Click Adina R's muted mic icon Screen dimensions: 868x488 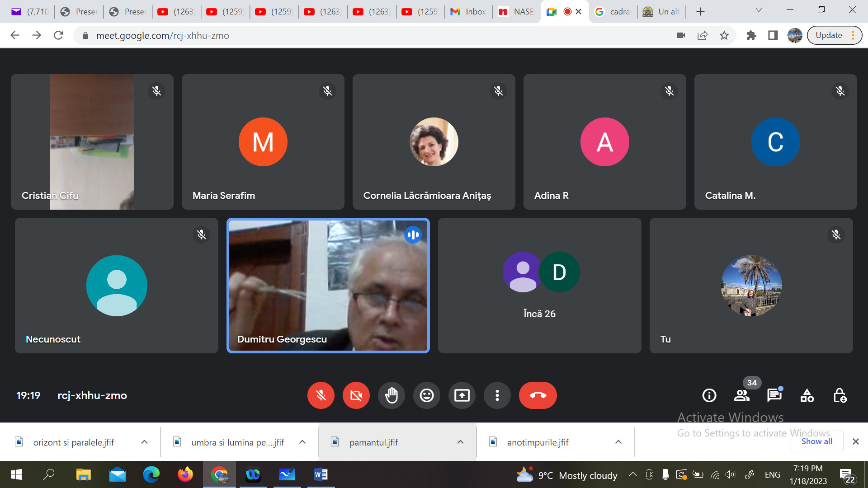(670, 91)
